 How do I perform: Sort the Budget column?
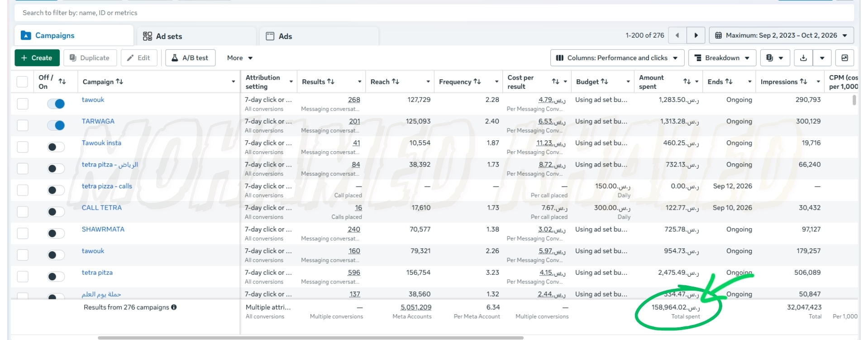pos(605,81)
